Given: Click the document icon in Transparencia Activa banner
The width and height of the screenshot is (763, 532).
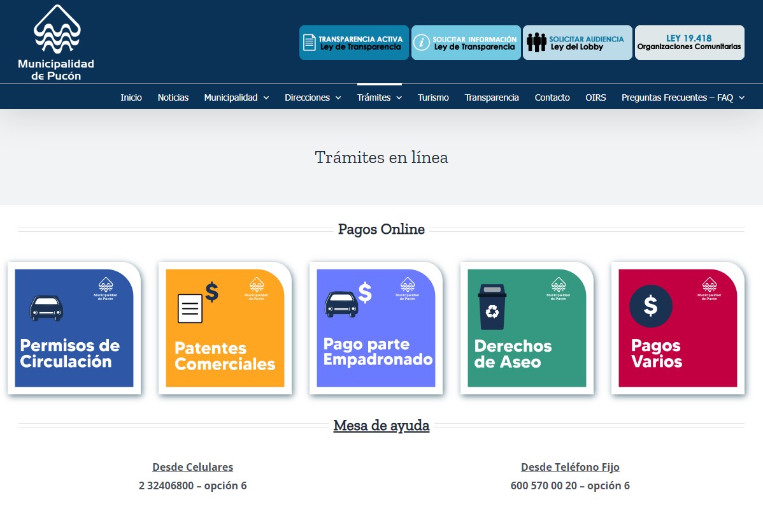Looking at the screenshot, I should coord(311,42).
